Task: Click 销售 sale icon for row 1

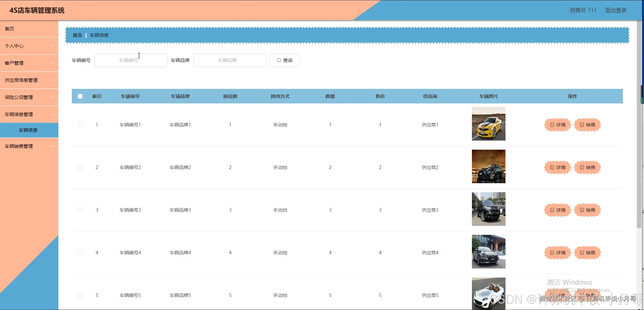Action: [582, 125]
